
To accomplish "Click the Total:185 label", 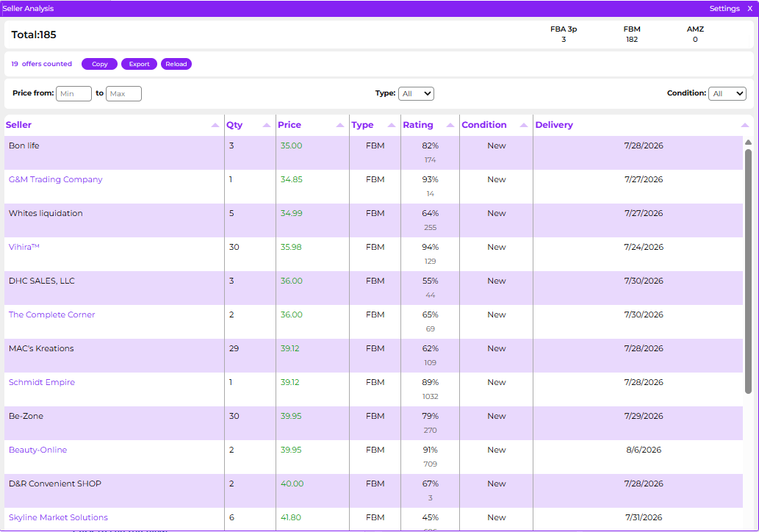I will pos(34,35).
